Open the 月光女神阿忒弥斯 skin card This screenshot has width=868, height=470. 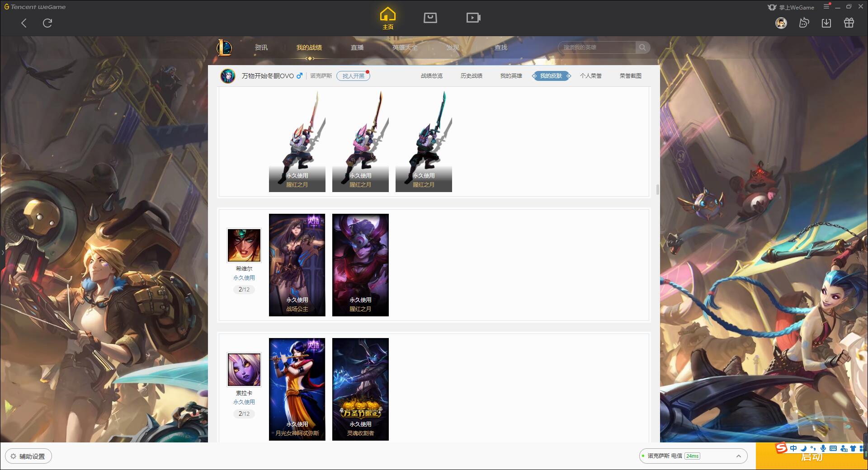pos(297,389)
